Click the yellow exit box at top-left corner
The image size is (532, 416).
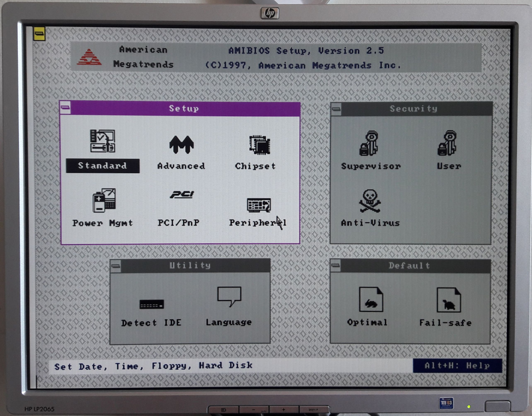39,34
